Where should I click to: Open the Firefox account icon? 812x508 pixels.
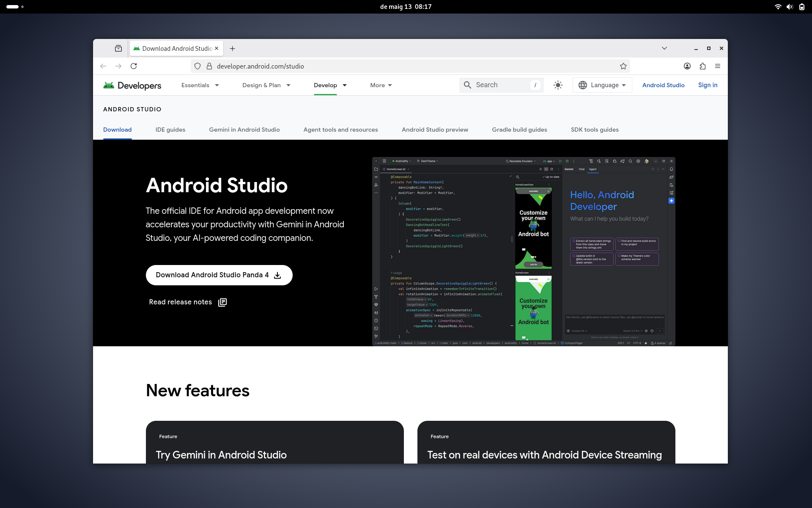click(x=687, y=66)
